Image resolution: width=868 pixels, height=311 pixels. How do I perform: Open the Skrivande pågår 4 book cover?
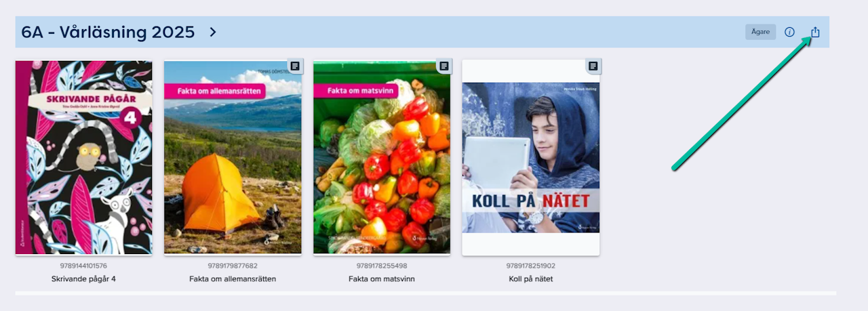click(x=84, y=157)
